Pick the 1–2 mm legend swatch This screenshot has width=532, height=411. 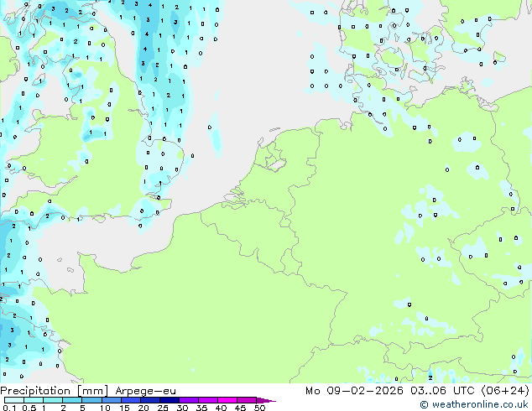53,400
